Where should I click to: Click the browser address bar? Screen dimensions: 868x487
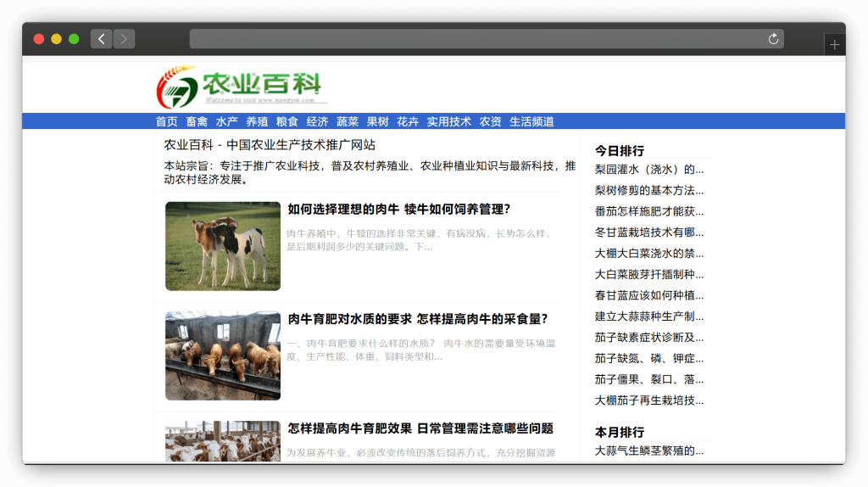[475, 39]
